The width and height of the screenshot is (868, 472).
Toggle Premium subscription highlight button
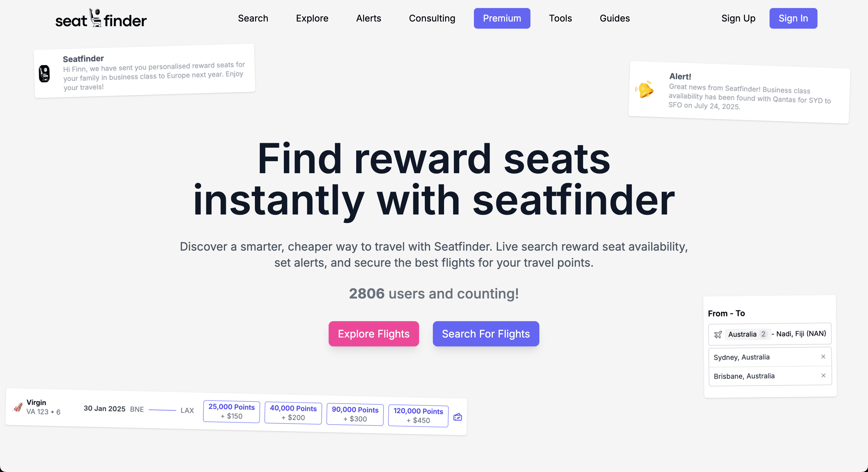[x=502, y=18]
